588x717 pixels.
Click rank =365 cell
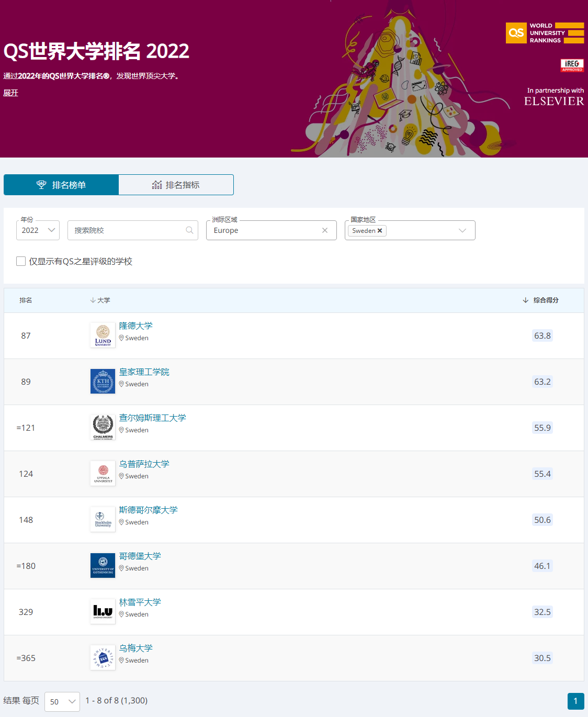(x=26, y=658)
